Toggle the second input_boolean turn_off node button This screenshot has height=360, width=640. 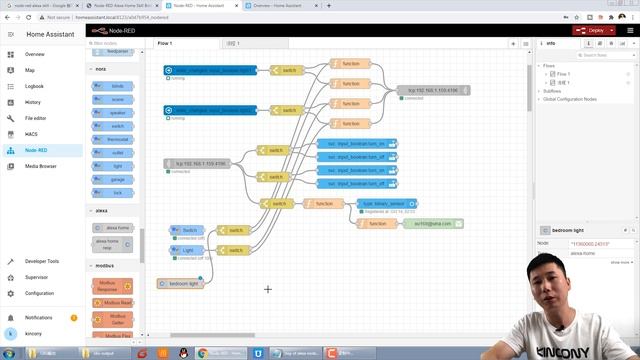coord(392,184)
